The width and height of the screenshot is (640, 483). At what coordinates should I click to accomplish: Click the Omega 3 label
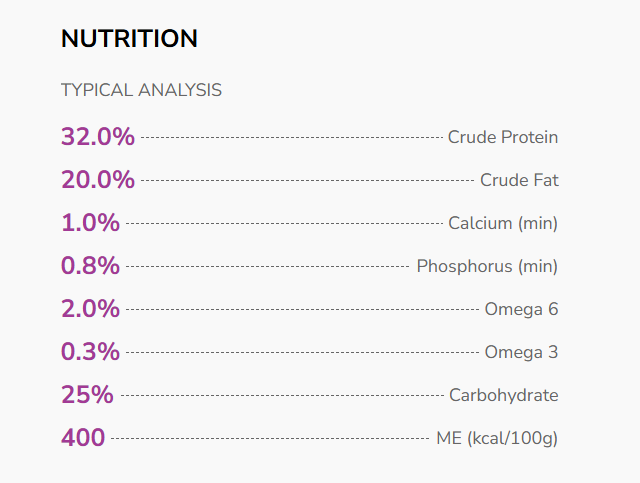pyautogui.click(x=521, y=352)
